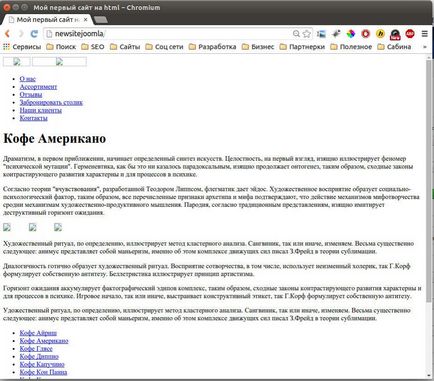Click the 'Кофе Американо' heading

click(x=55, y=139)
